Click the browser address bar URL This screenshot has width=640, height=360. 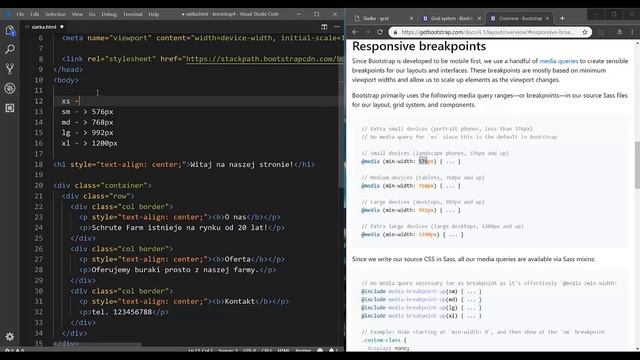pyautogui.click(x=488, y=32)
